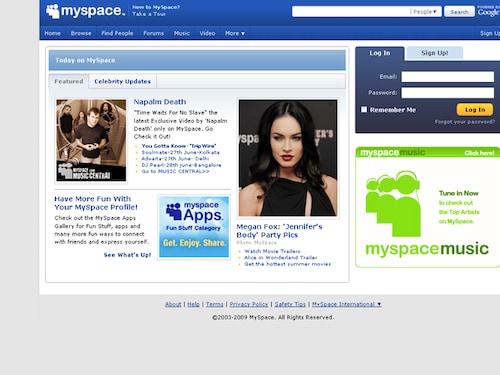The height and width of the screenshot is (375, 500).
Task: Select the Log In tab
Action: (x=380, y=53)
